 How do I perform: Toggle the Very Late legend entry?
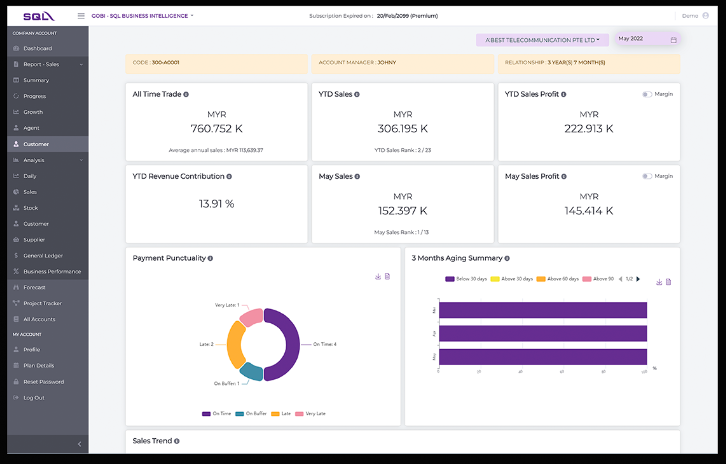(310, 414)
